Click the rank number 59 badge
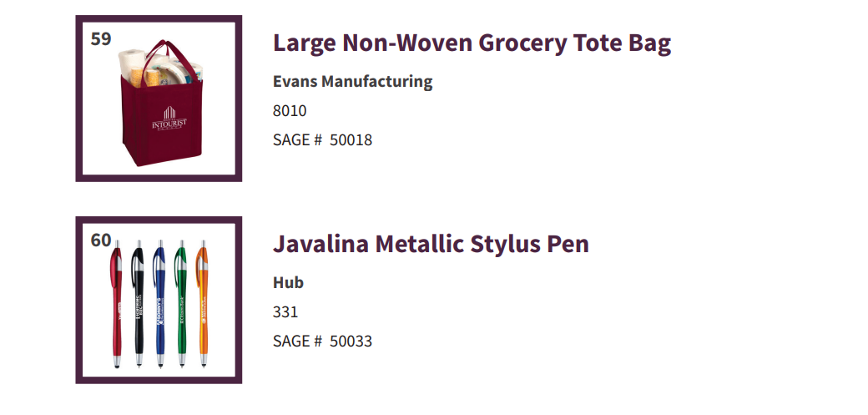This screenshot has height=415, width=868. coord(101,38)
